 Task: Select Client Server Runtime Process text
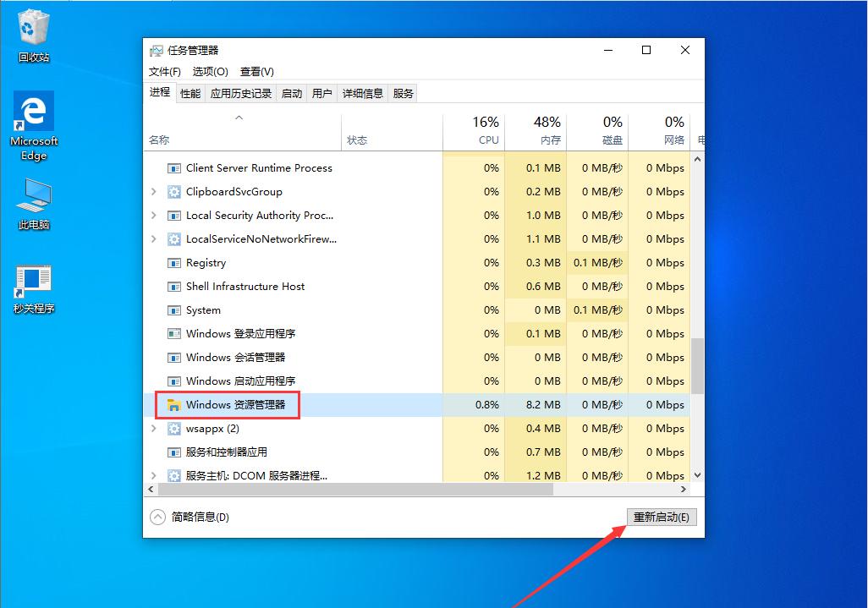(x=259, y=167)
